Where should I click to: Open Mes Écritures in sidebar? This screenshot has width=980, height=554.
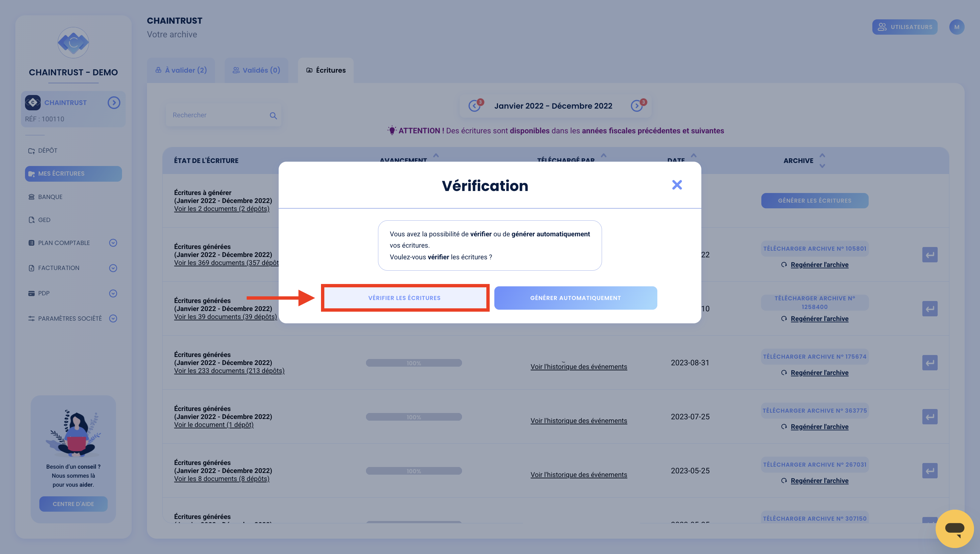pyautogui.click(x=73, y=174)
